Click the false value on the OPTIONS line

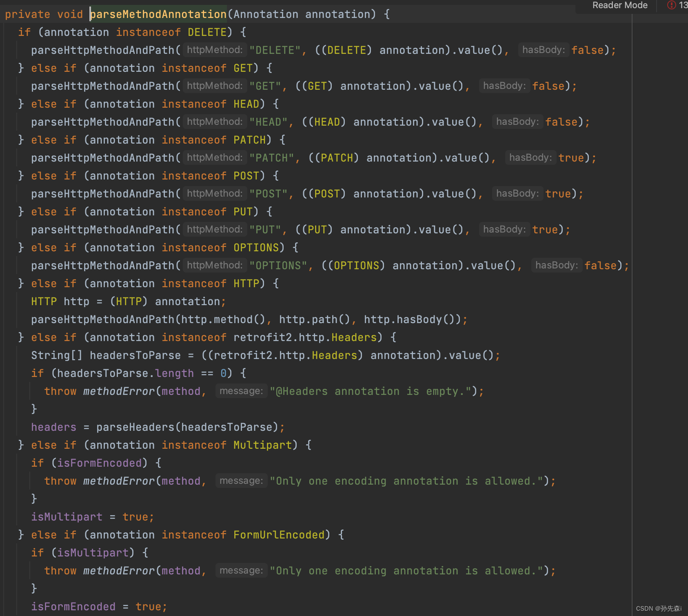tap(601, 266)
